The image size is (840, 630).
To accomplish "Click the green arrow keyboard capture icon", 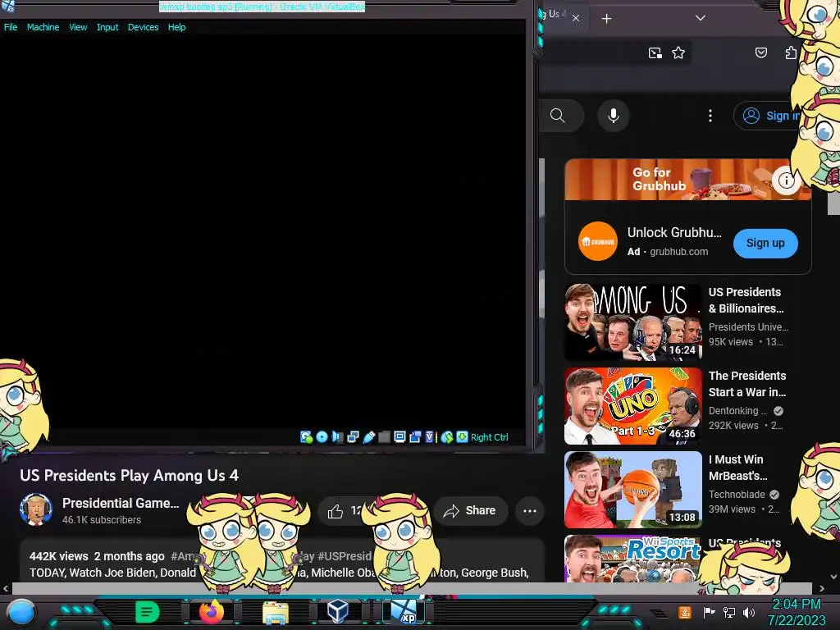I will point(462,437).
